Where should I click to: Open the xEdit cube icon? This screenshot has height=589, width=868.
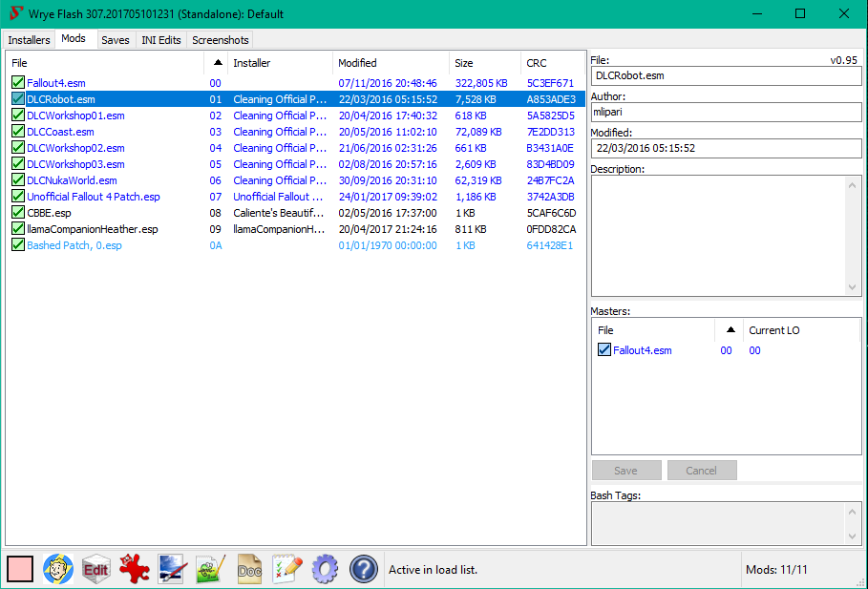point(95,569)
